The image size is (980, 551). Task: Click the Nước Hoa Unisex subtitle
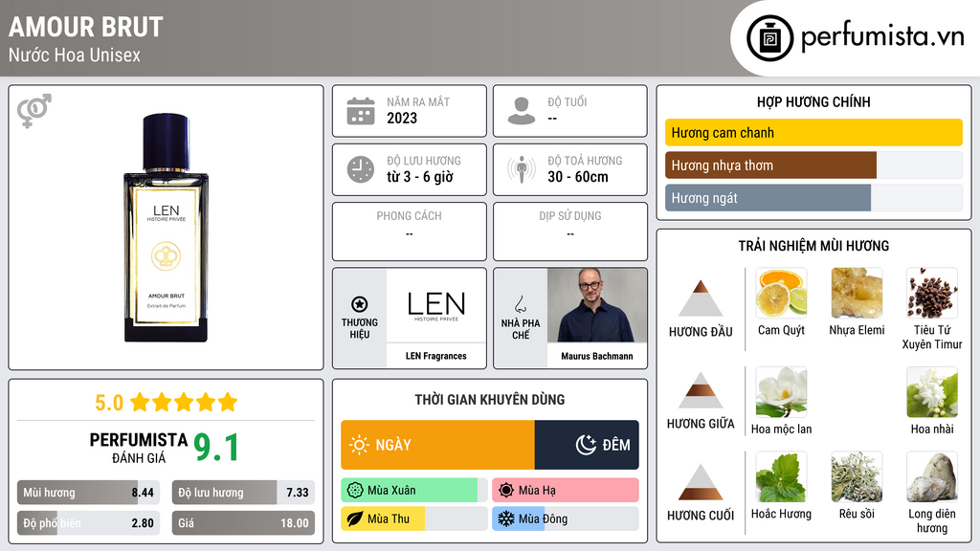(x=75, y=55)
